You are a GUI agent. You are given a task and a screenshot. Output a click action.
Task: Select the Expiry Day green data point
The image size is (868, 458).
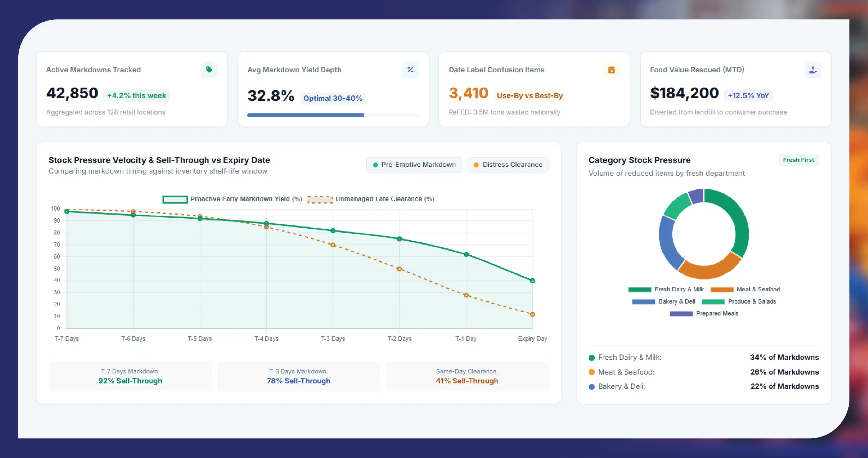coord(532,281)
